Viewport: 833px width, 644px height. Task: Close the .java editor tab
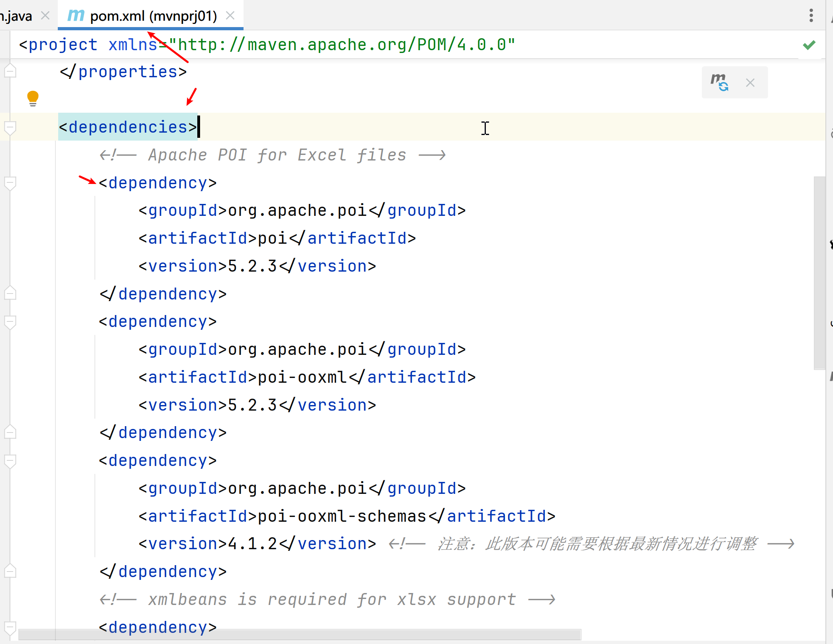coord(45,16)
